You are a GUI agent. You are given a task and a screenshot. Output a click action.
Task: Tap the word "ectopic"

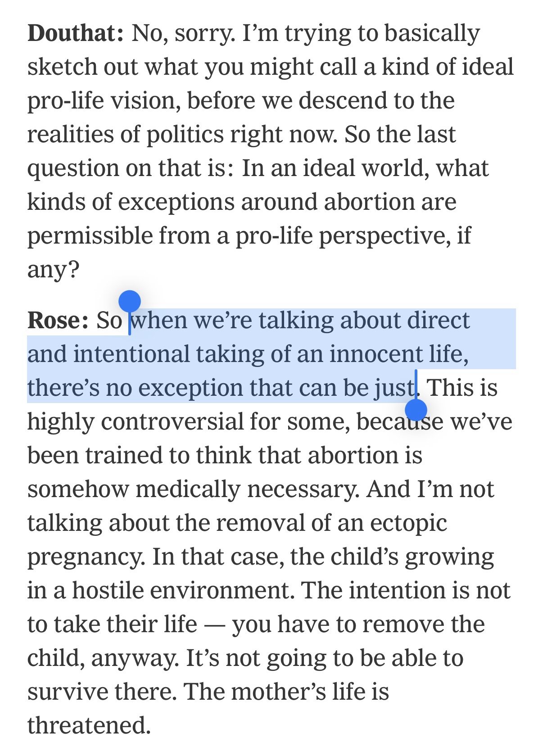(409, 523)
